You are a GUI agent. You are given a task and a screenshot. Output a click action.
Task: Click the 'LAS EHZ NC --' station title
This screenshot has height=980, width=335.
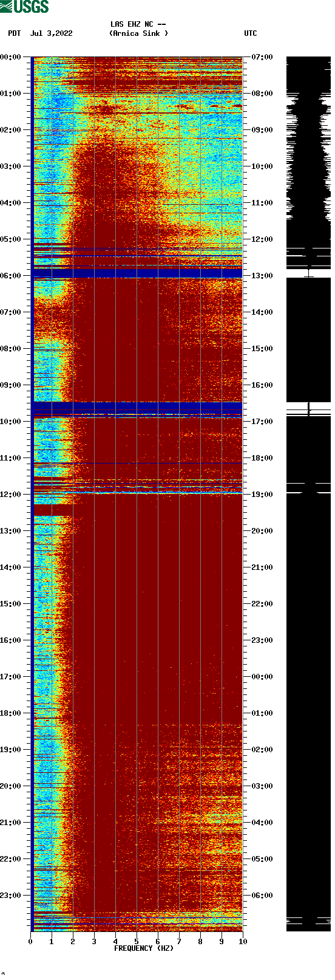tap(138, 24)
